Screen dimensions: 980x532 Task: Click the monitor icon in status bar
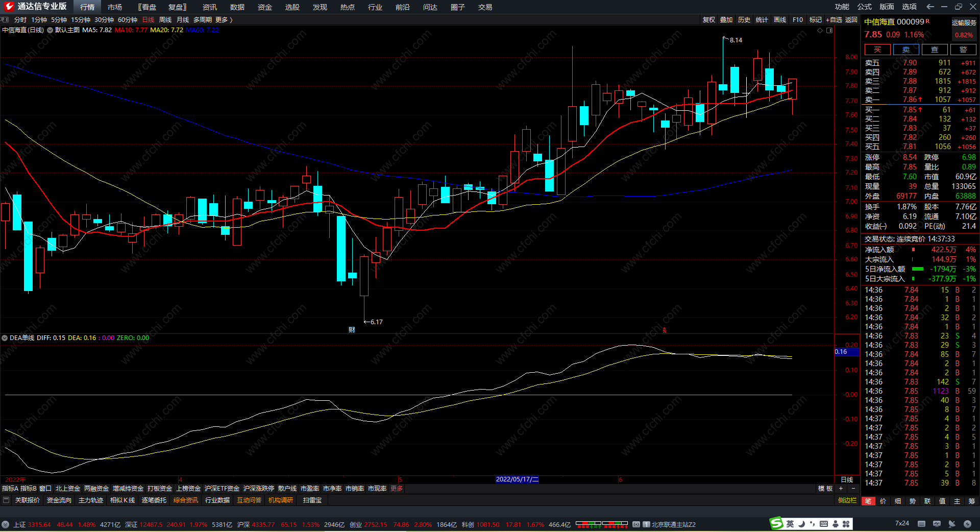tap(937, 524)
